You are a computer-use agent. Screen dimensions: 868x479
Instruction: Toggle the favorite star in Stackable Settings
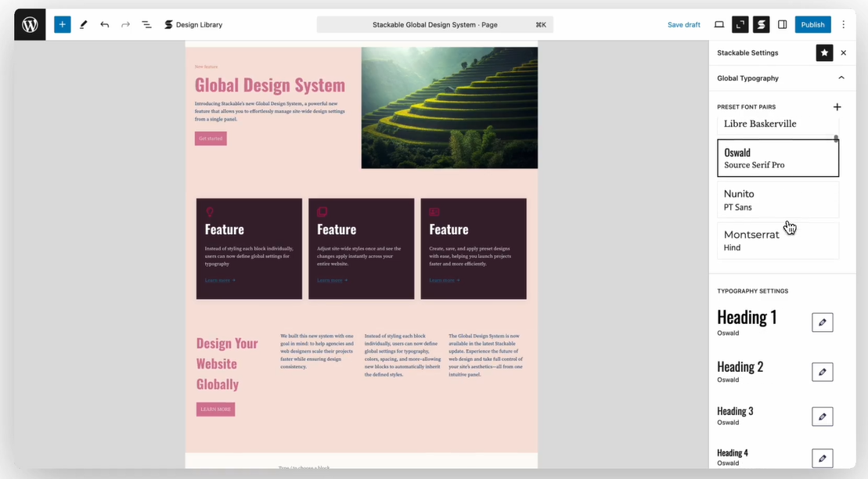(x=824, y=52)
